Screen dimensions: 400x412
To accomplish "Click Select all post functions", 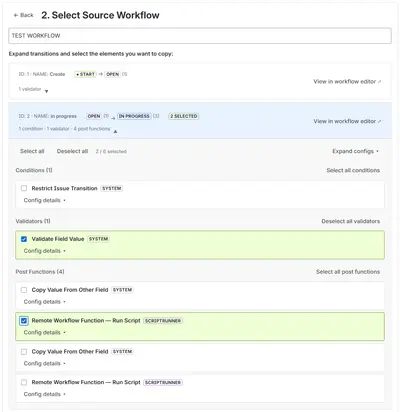I will 348,272.
